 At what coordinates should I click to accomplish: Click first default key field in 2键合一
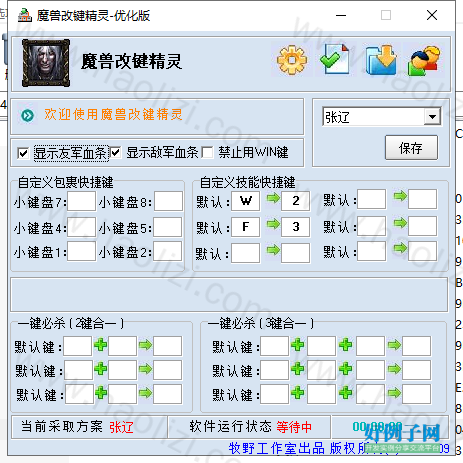(x=78, y=346)
